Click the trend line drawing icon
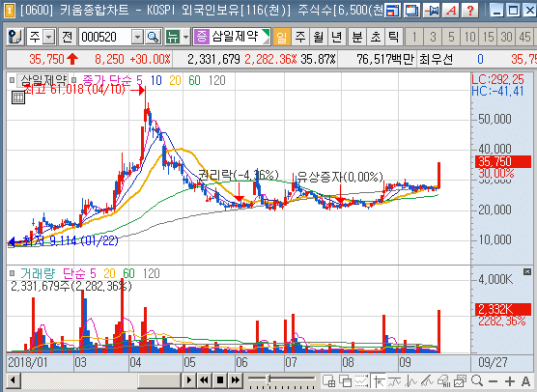This screenshot has height=392, width=537. pos(428,380)
